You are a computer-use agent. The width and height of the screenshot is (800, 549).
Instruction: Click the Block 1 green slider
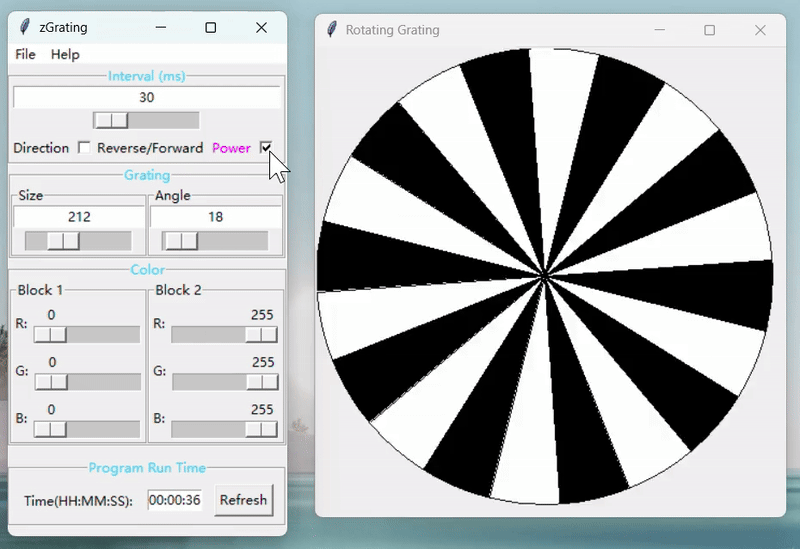(x=51, y=382)
